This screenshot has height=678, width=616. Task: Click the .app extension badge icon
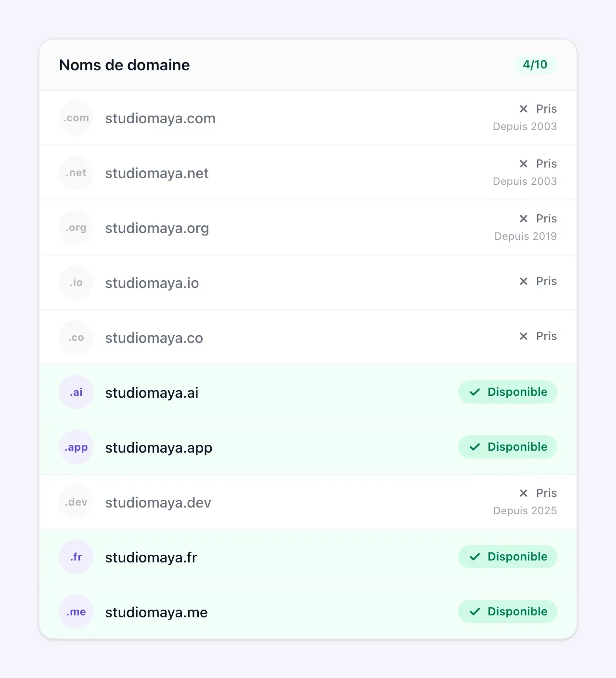(76, 447)
